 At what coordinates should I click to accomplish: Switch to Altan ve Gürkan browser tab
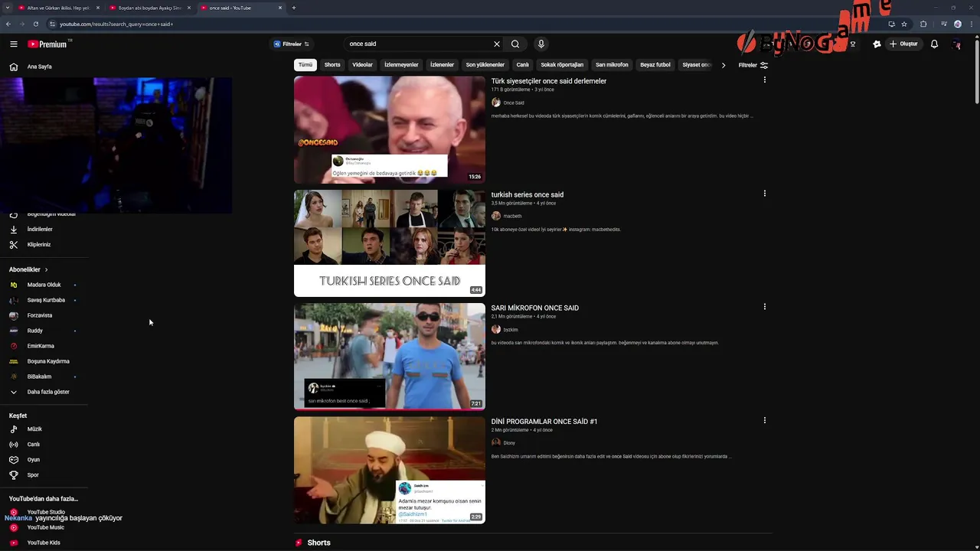[x=58, y=8]
